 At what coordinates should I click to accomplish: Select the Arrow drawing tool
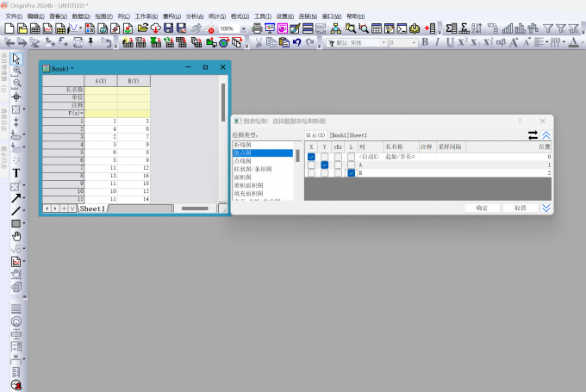(16, 198)
